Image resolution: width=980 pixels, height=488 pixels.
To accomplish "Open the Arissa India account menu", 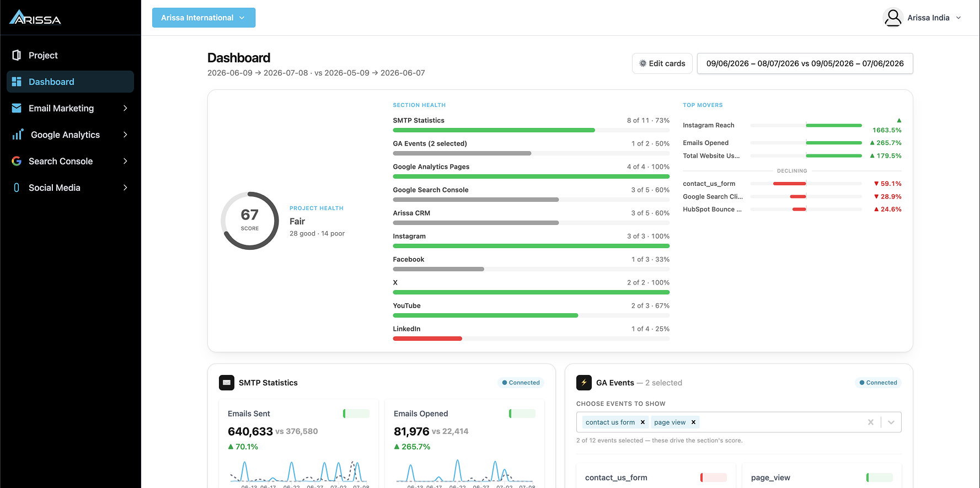I will click(x=923, y=18).
